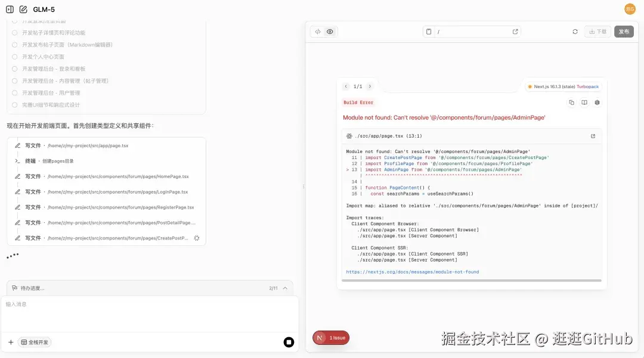Click the terminal prompt icon beside 终端

point(18,161)
